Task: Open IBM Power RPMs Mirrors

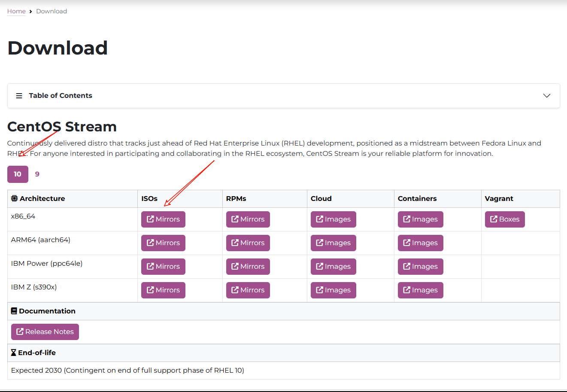Action: tap(248, 267)
